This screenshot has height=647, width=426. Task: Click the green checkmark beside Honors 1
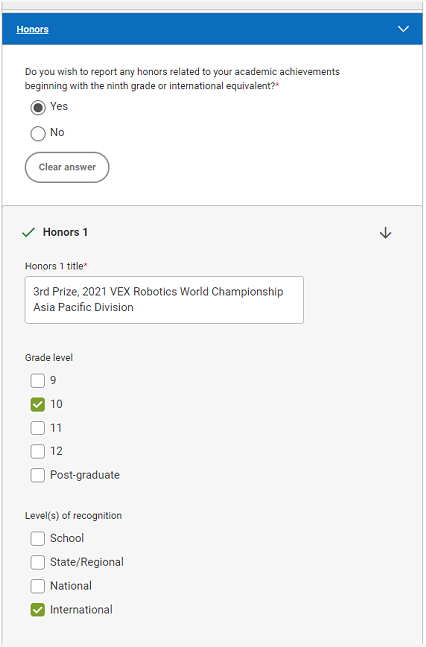pos(28,232)
